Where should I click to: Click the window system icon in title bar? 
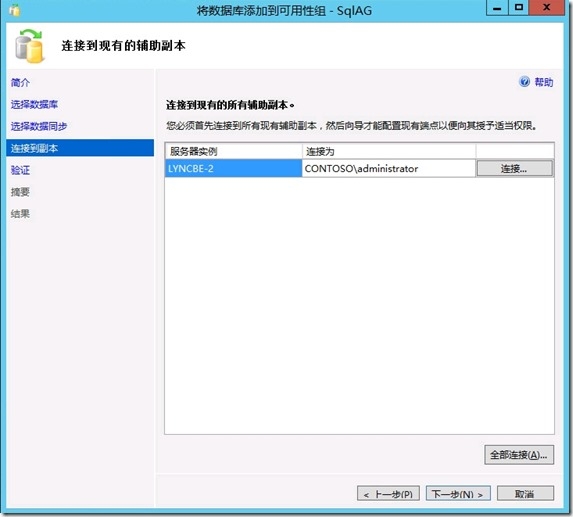pyautogui.click(x=15, y=10)
